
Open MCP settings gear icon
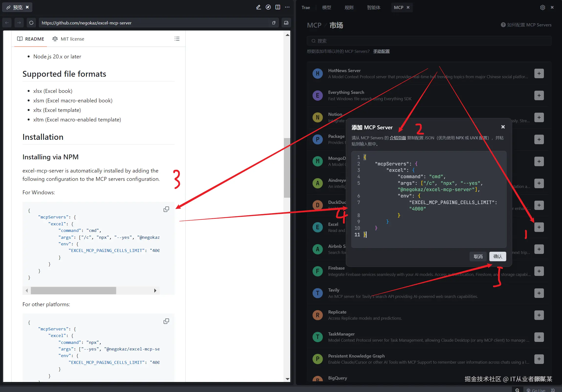[542, 7]
